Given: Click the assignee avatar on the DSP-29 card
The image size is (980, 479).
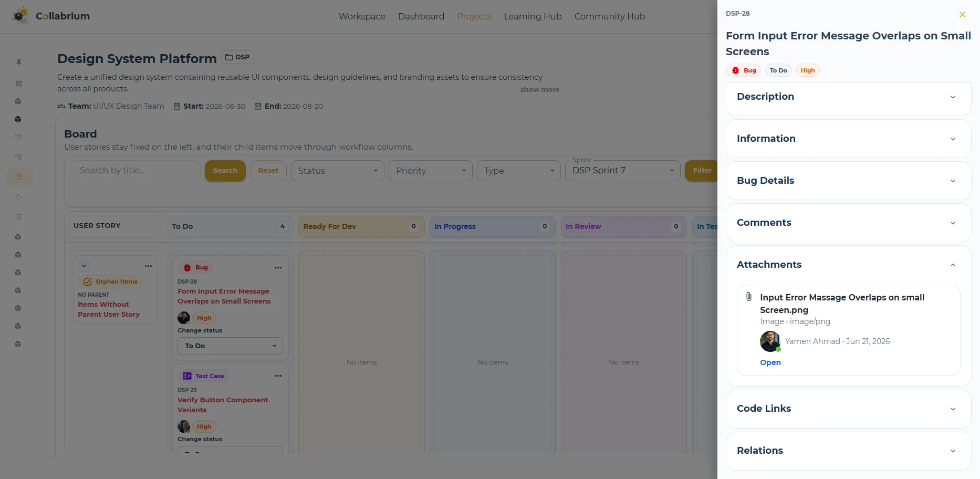Looking at the screenshot, I should pos(184,426).
